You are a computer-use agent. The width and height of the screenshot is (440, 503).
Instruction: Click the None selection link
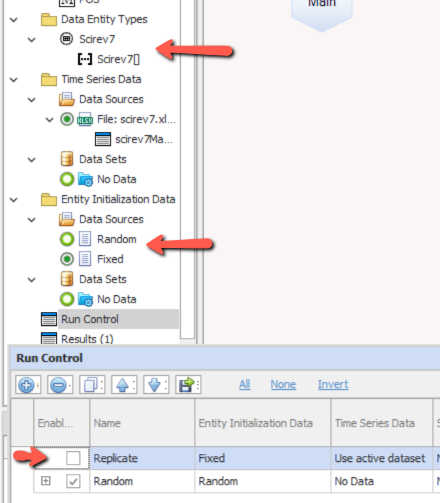(x=283, y=384)
